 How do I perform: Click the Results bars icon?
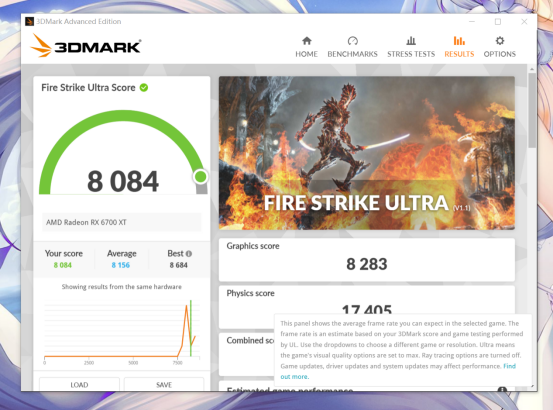tap(459, 41)
